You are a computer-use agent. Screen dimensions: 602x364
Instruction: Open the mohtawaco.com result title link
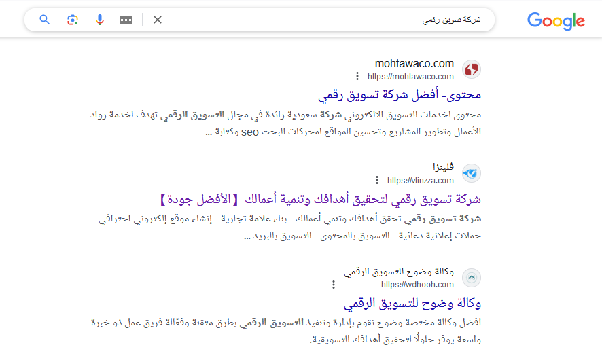click(400, 95)
